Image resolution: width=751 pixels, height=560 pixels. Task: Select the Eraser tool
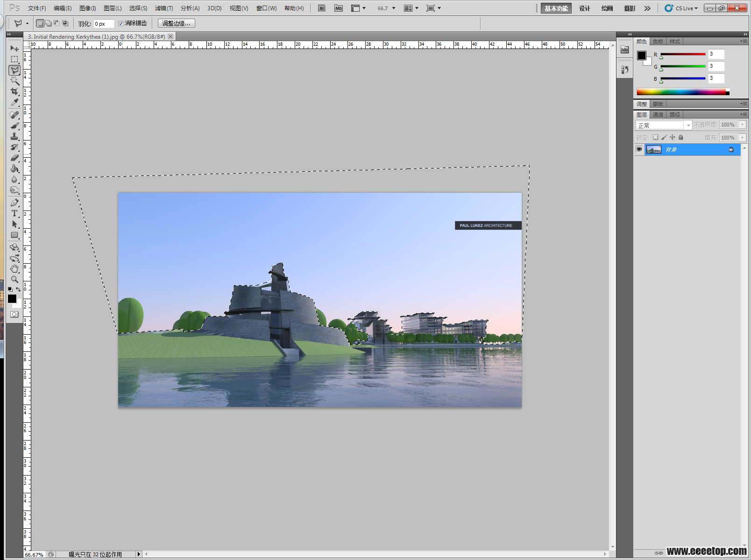[x=14, y=158]
